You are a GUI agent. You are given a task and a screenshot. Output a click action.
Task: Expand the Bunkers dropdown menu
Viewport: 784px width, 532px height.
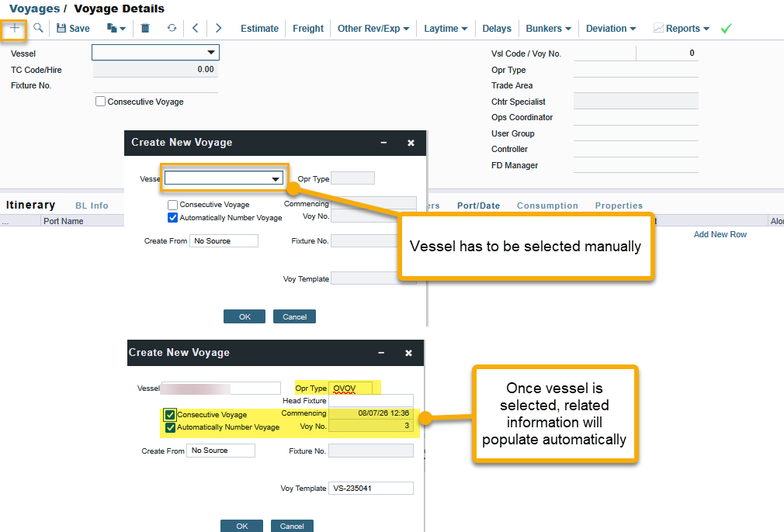[548, 29]
